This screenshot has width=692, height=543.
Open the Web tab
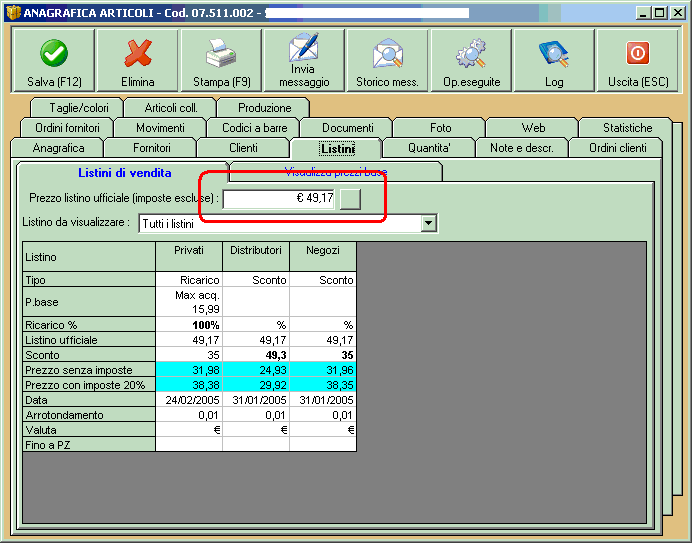pos(533,128)
